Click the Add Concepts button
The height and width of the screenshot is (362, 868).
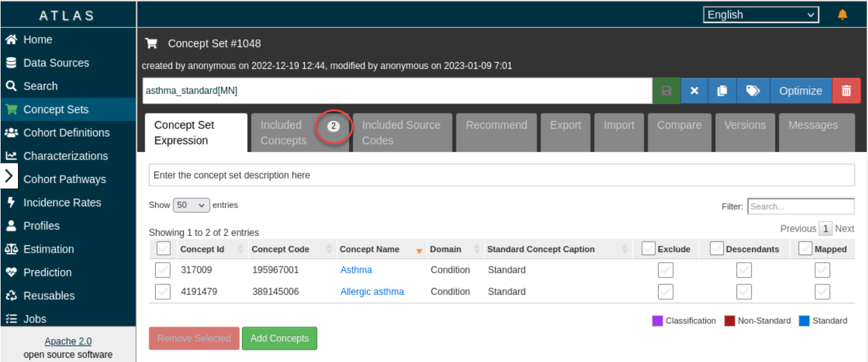279,338
